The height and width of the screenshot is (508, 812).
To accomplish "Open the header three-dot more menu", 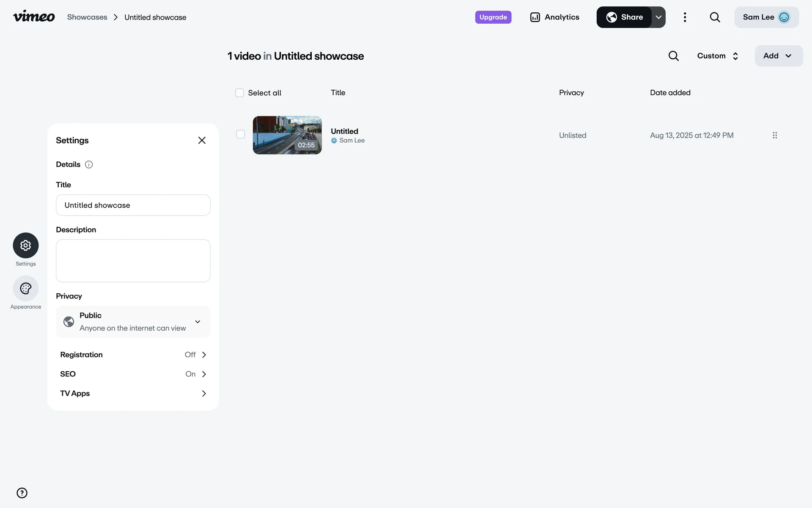I will coord(685,17).
